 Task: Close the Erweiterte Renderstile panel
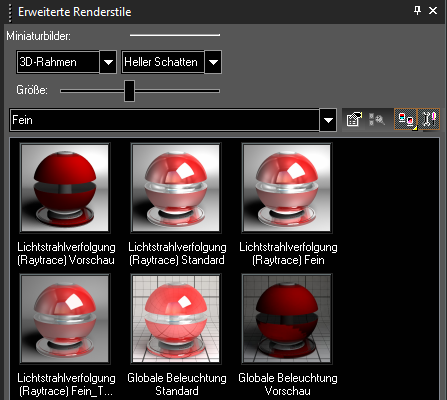point(433,11)
